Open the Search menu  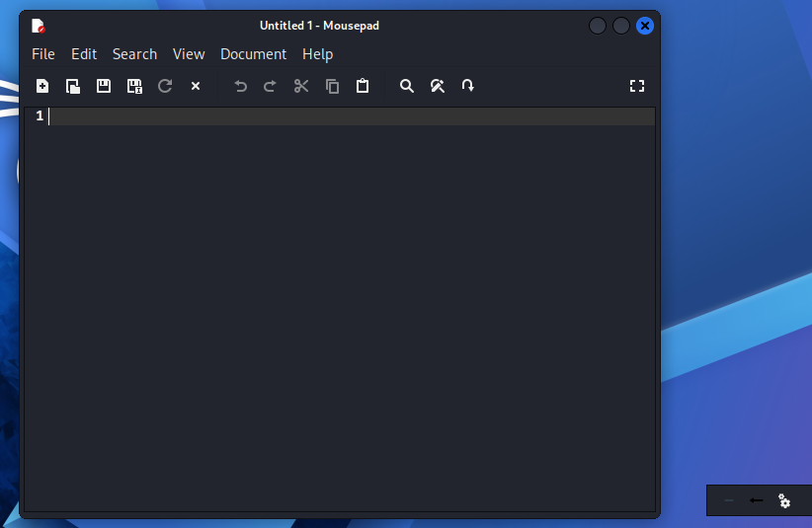click(134, 54)
